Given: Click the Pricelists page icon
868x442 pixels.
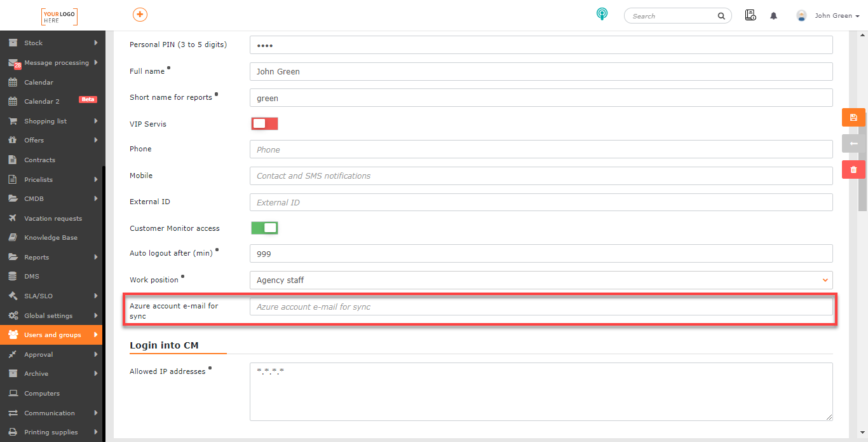Looking at the screenshot, I should (x=13, y=179).
